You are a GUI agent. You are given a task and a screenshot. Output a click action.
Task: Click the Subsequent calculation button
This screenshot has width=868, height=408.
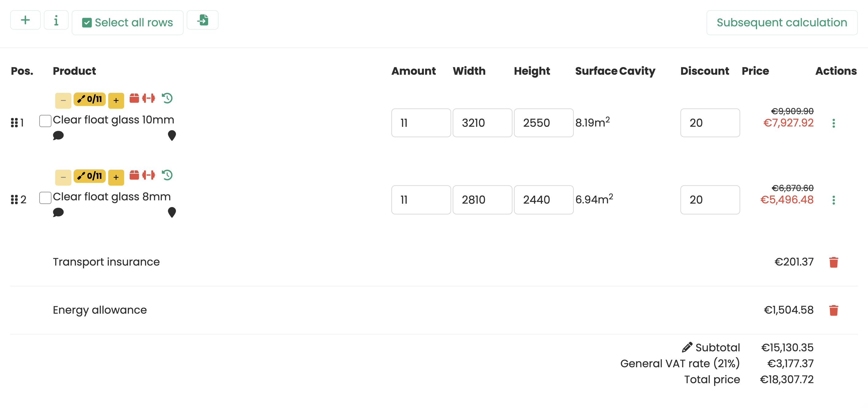[x=782, y=23]
